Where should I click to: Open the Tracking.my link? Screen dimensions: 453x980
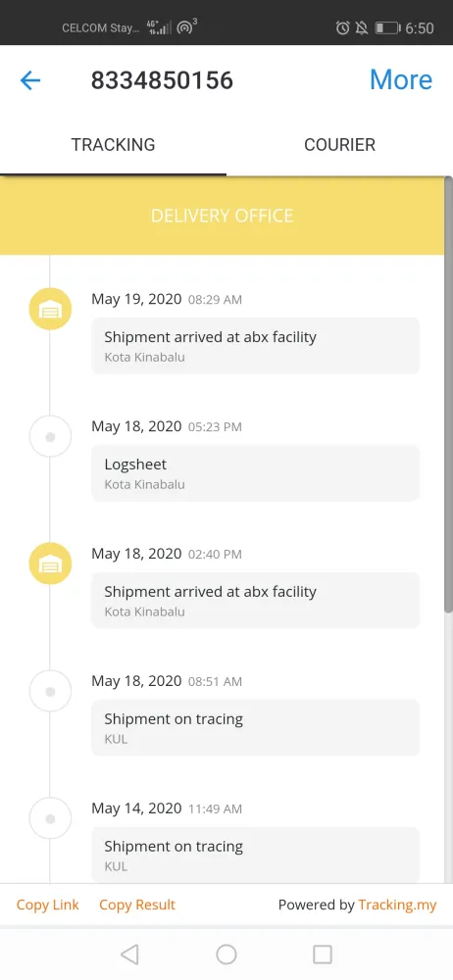397,905
